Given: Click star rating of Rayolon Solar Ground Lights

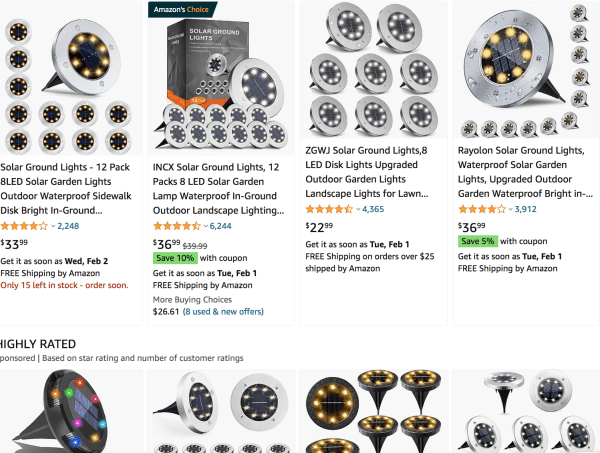Looking at the screenshot, I should (x=482, y=209).
